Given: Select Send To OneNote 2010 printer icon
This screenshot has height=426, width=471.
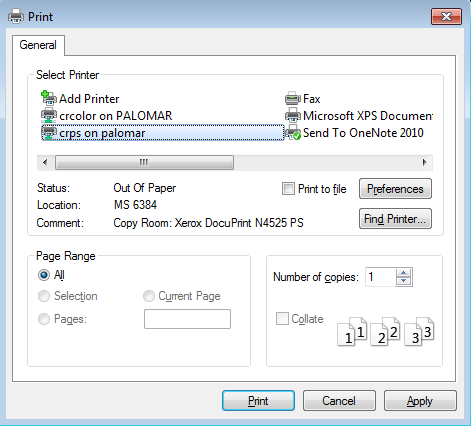Looking at the screenshot, I should point(293,132).
